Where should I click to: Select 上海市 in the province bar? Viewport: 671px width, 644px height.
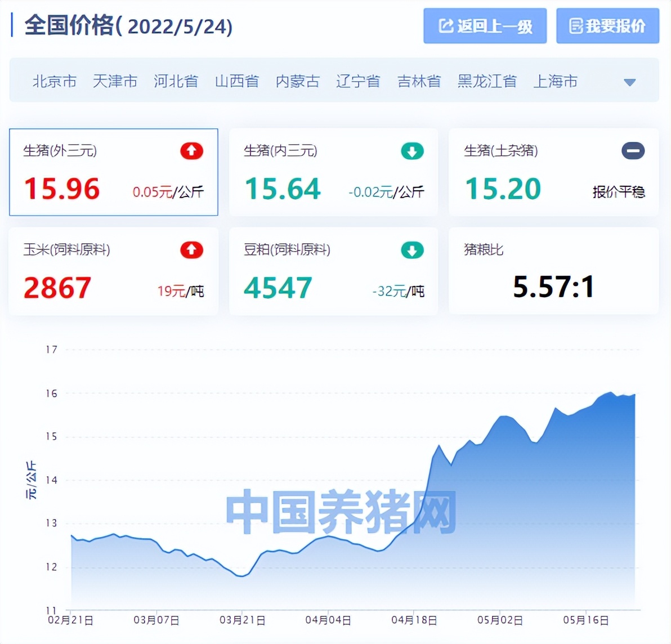click(x=555, y=82)
